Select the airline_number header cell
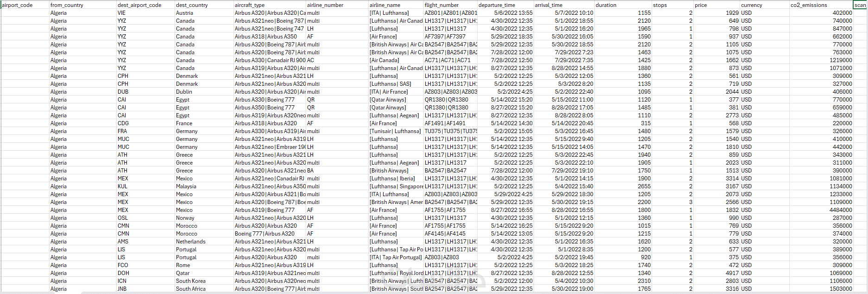Viewport: 868px width, 294px height. coord(337,5)
